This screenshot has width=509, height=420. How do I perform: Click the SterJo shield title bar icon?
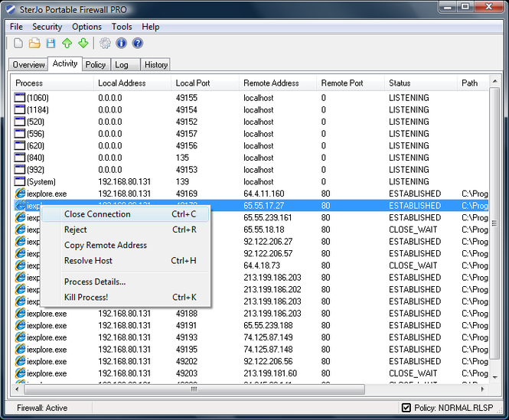[x=11, y=9]
